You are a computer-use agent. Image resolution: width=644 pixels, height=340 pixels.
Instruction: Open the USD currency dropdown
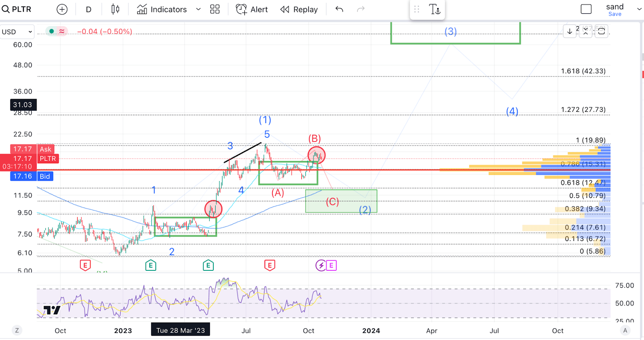17,32
